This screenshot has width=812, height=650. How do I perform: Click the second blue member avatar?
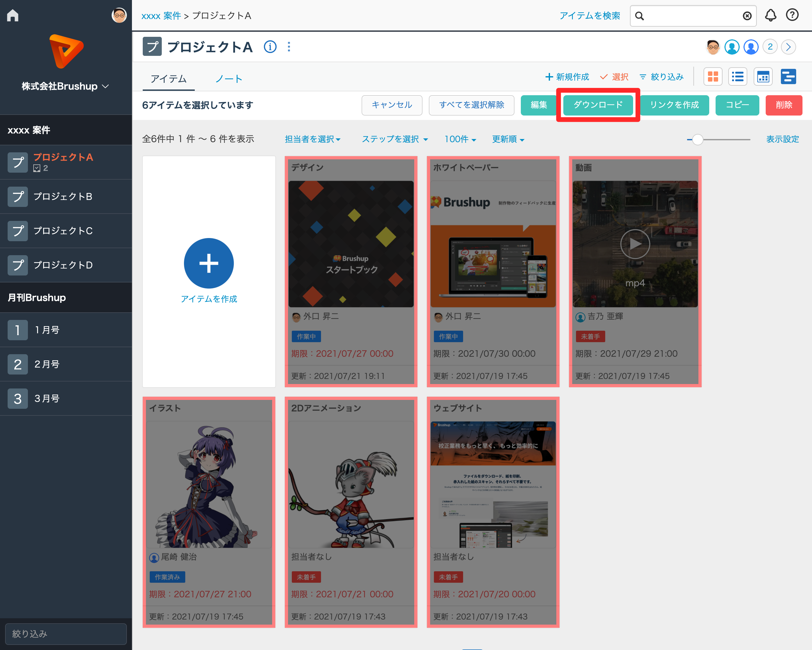click(751, 47)
